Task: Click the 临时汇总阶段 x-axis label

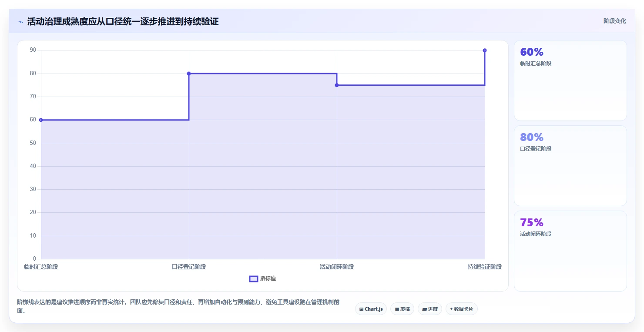Action: click(41, 267)
